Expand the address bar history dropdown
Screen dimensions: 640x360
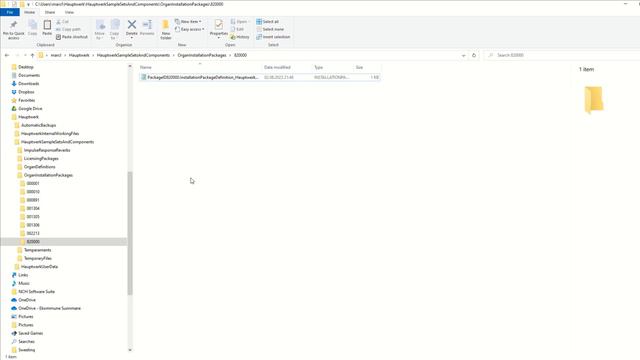(463, 55)
